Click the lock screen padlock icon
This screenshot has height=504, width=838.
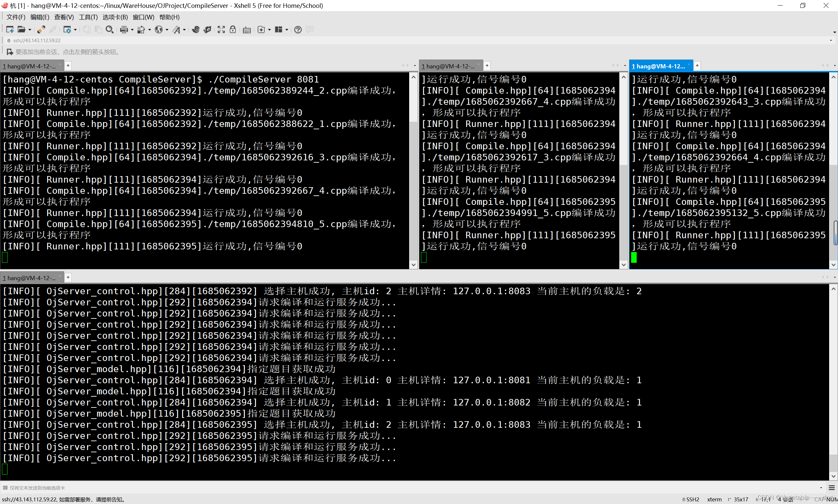233,29
